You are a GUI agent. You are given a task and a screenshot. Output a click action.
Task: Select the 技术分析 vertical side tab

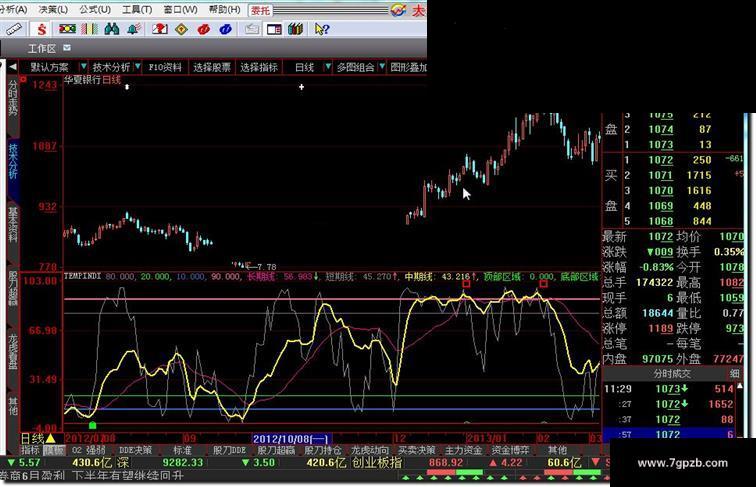(x=13, y=162)
